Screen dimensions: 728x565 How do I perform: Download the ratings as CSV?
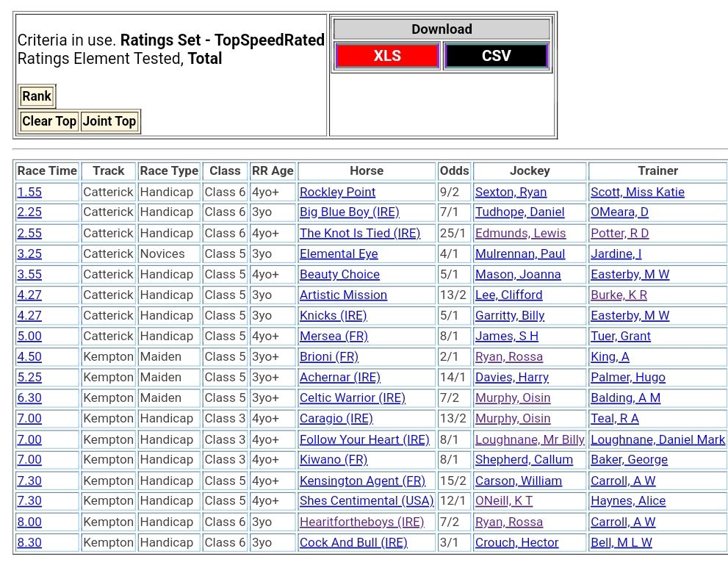pos(496,56)
